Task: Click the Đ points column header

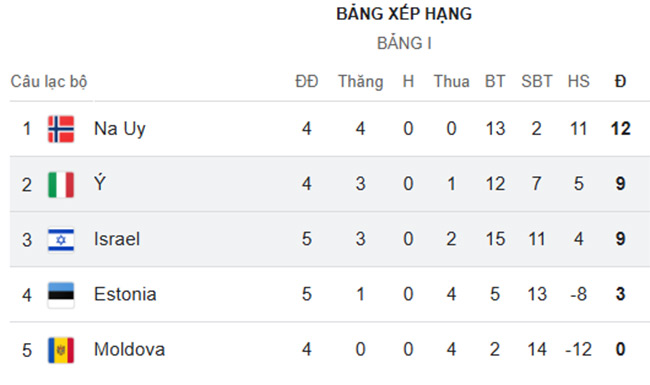Action: 620,81
